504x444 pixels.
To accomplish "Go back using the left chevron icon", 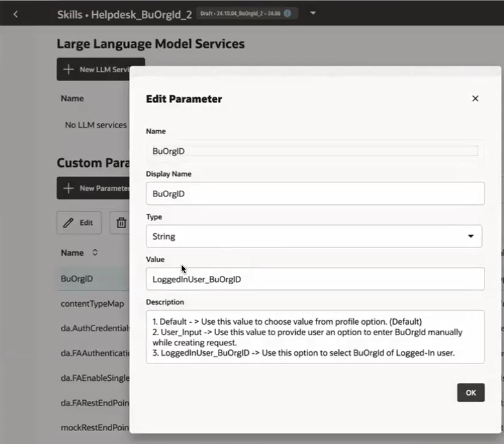I will tap(15, 14).
